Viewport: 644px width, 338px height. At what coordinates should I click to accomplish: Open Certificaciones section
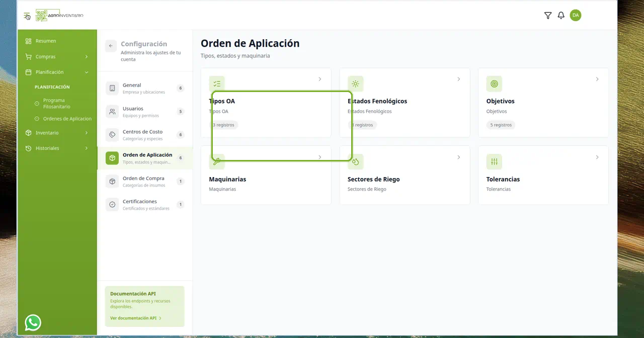(x=145, y=205)
